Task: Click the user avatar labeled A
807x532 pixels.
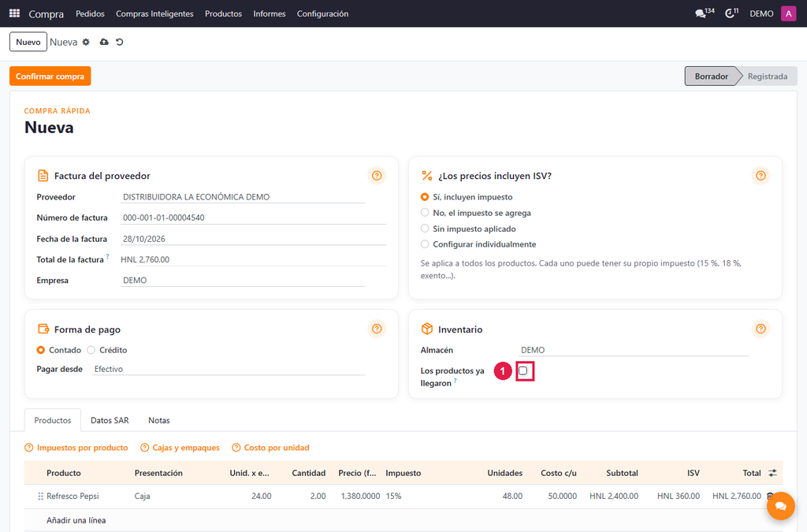Action: (788, 13)
